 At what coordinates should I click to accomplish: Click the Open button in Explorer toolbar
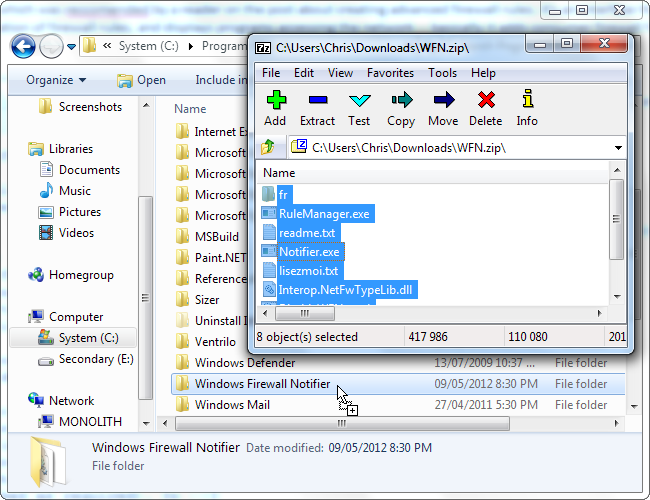pos(141,80)
